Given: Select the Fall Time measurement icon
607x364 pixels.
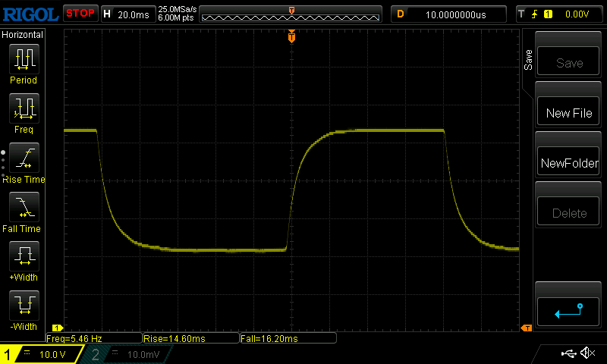Looking at the screenshot, I should click(x=24, y=208).
